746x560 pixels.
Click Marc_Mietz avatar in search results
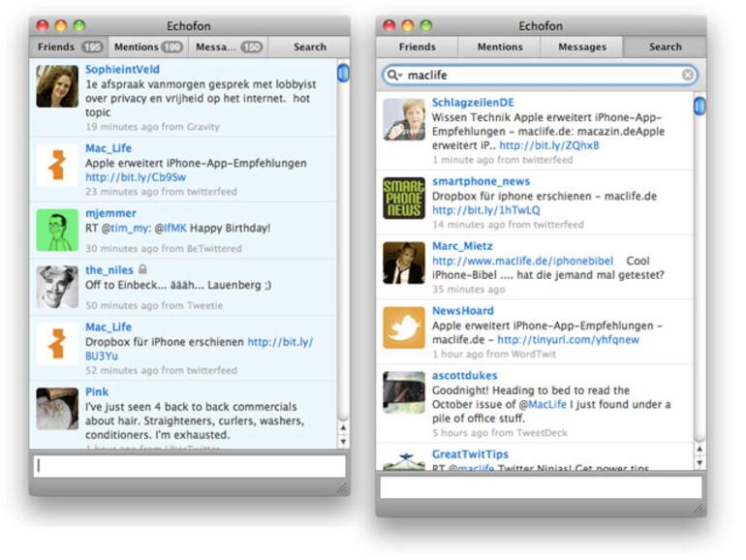point(404,264)
